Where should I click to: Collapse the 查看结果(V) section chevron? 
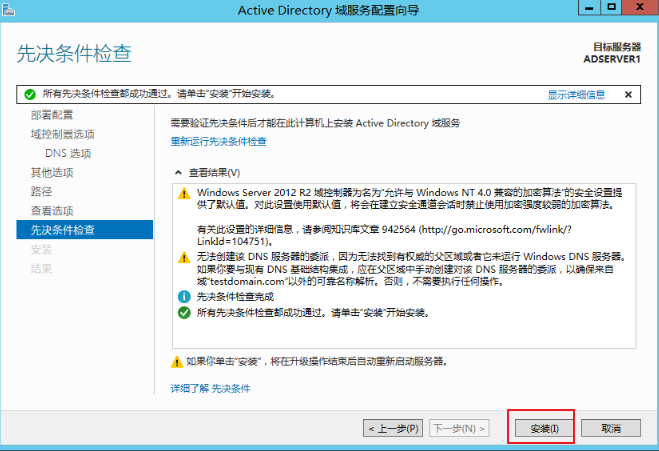point(178,172)
